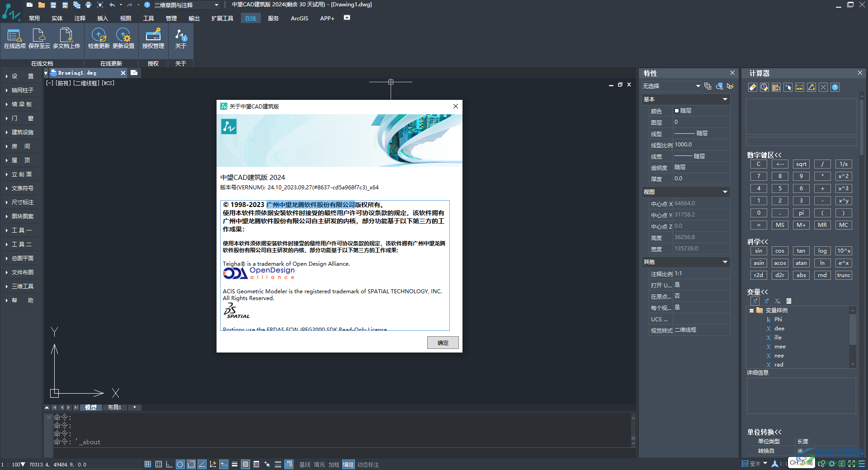Click the new drawing tab icon beside Drawing1.dwg

[x=134, y=72]
